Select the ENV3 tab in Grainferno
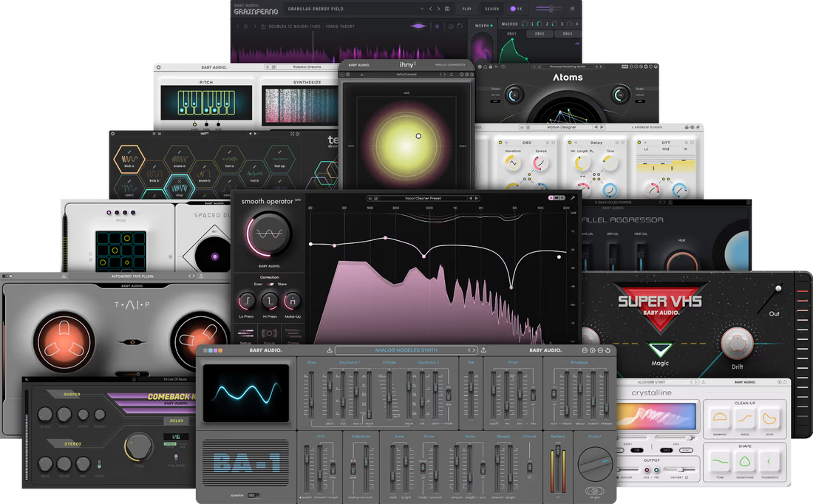The image size is (813, 504). pos(568,34)
